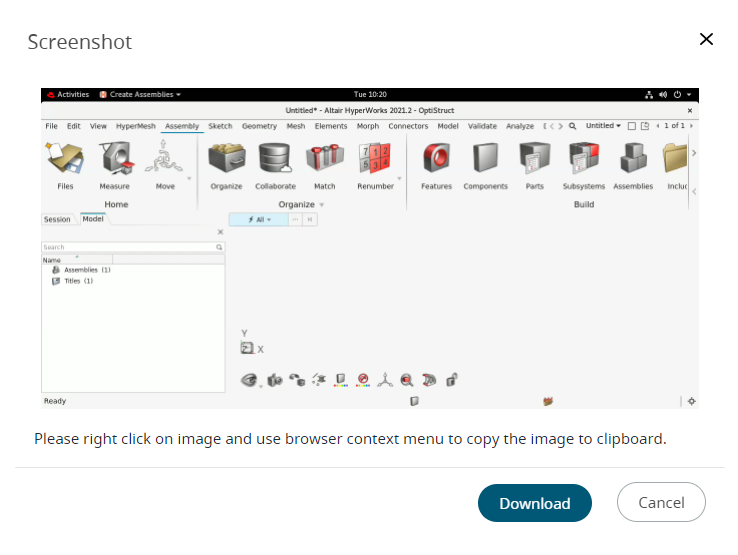Click the eye view-controls icon in viewport toolbar

(249, 380)
